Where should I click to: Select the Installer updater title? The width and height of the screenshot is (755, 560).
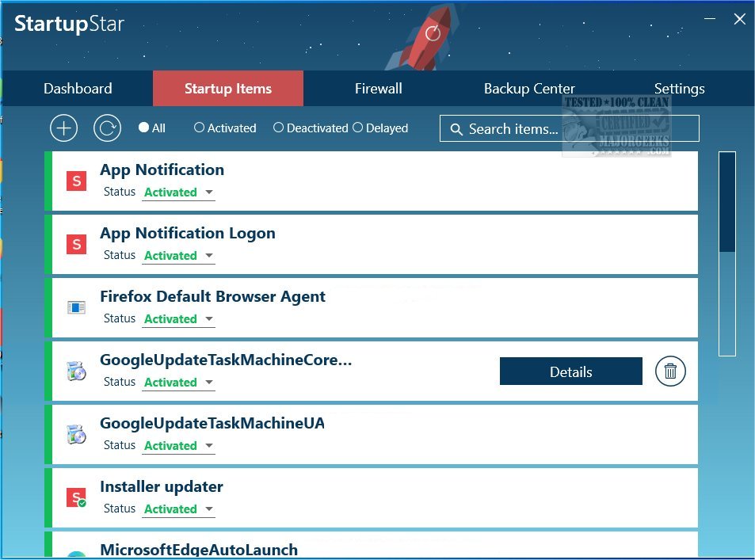click(x=162, y=486)
